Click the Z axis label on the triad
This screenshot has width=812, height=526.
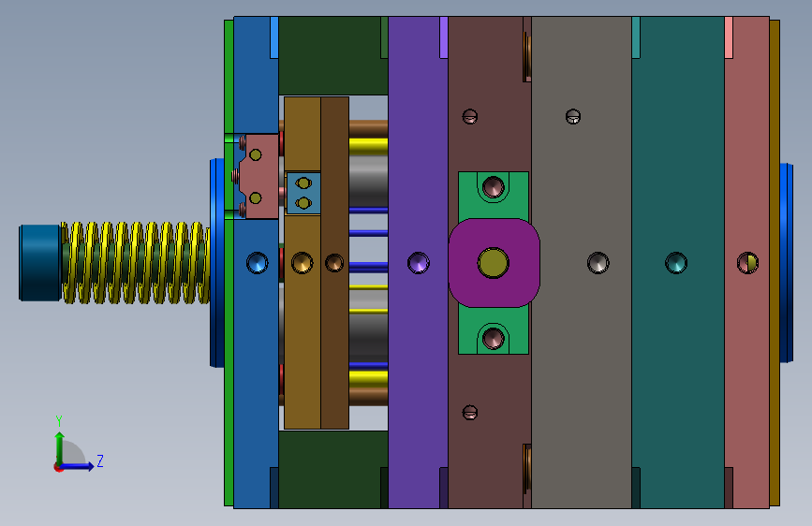pos(100,460)
